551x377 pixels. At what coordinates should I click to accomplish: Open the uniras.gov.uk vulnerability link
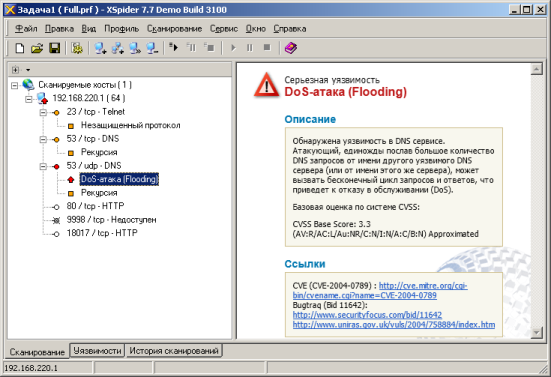[394, 325]
